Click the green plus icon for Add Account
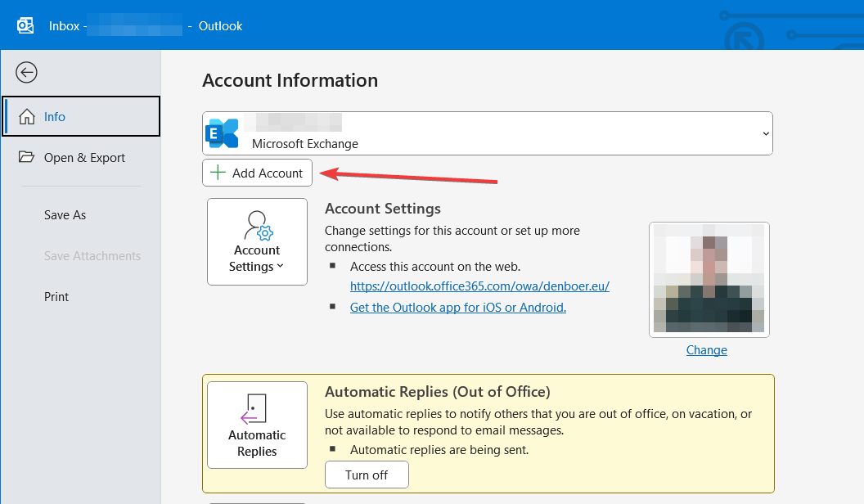 pos(218,173)
